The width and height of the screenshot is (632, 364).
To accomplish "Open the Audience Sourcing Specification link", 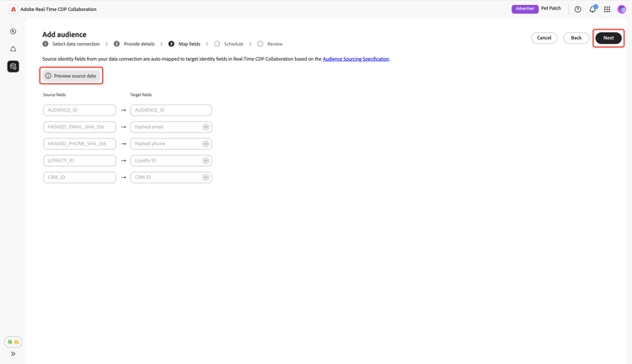I will click(x=356, y=59).
